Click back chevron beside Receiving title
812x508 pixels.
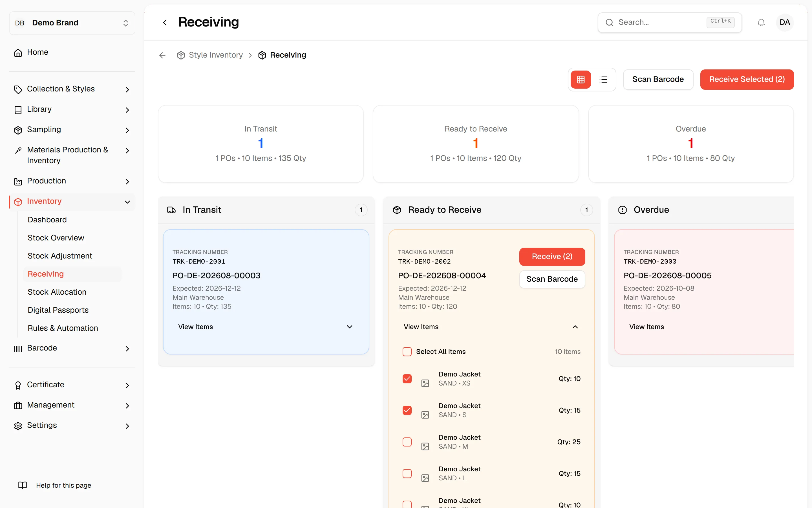coord(164,23)
